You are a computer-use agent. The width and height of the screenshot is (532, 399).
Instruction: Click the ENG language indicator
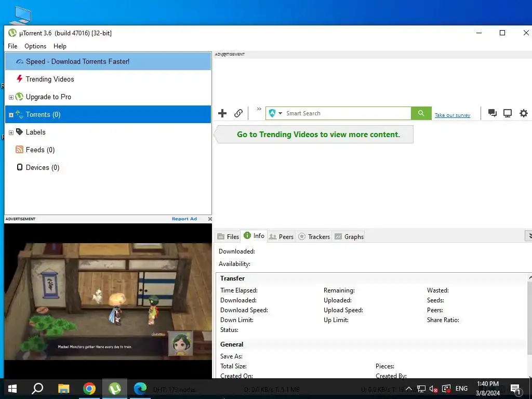click(461, 389)
